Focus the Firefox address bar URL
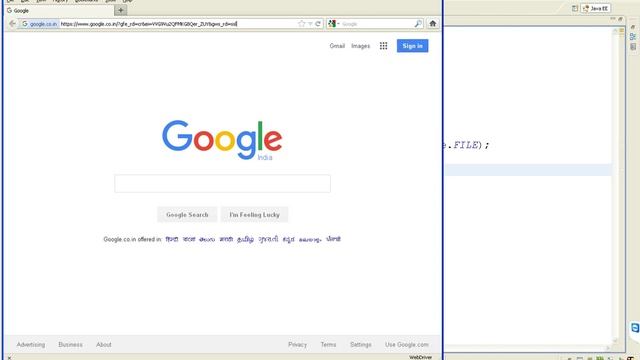The height and width of the screenshot is (360, 640). pyautogui.click(x=178, y=24)
